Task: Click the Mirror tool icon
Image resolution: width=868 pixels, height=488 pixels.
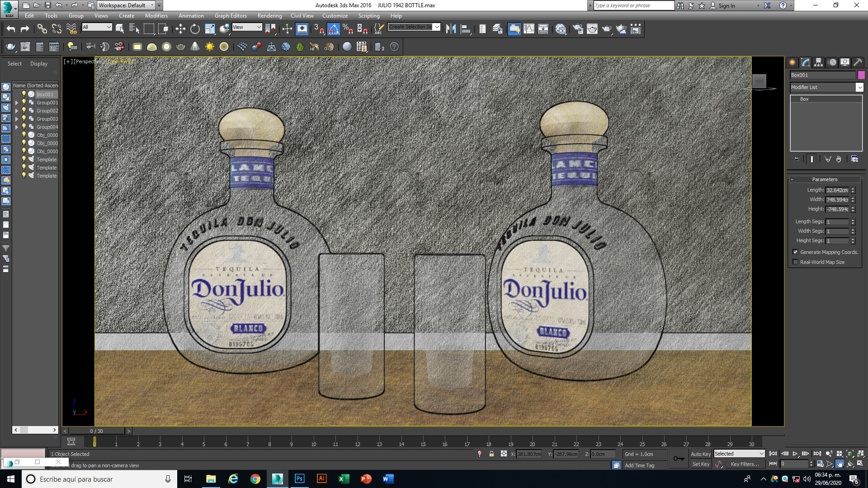Action: click(451, 29)
